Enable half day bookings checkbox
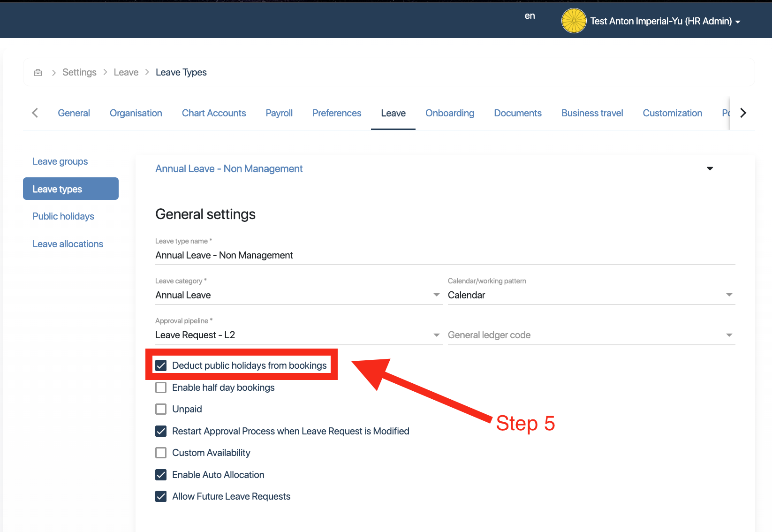 click(161, 388)
